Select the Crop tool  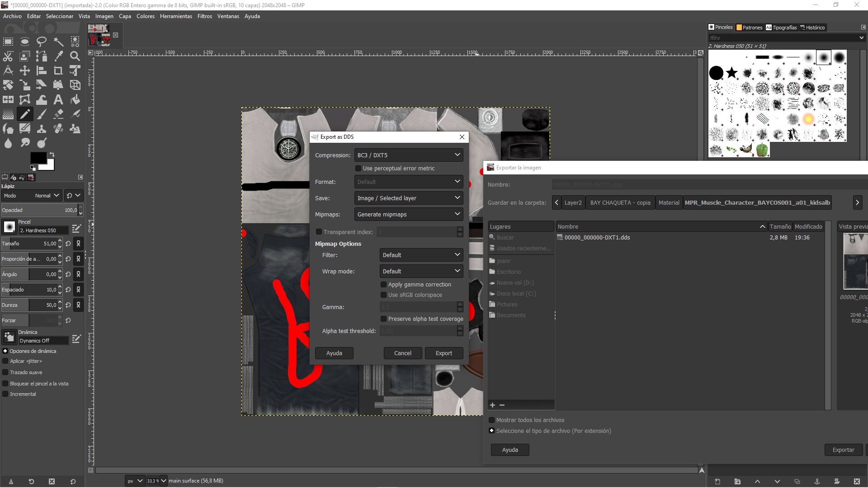(x=58, y=70)
